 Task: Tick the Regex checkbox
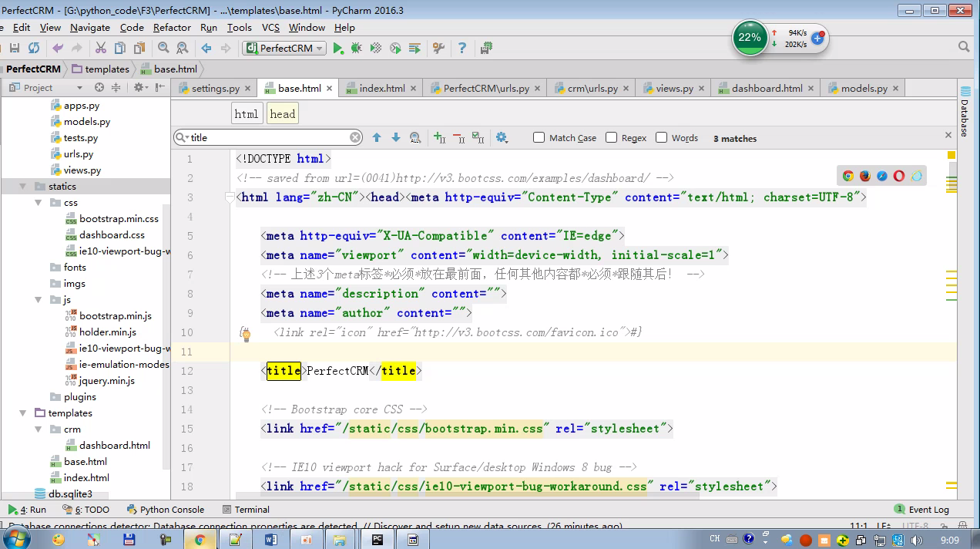(x=612, y=137)
